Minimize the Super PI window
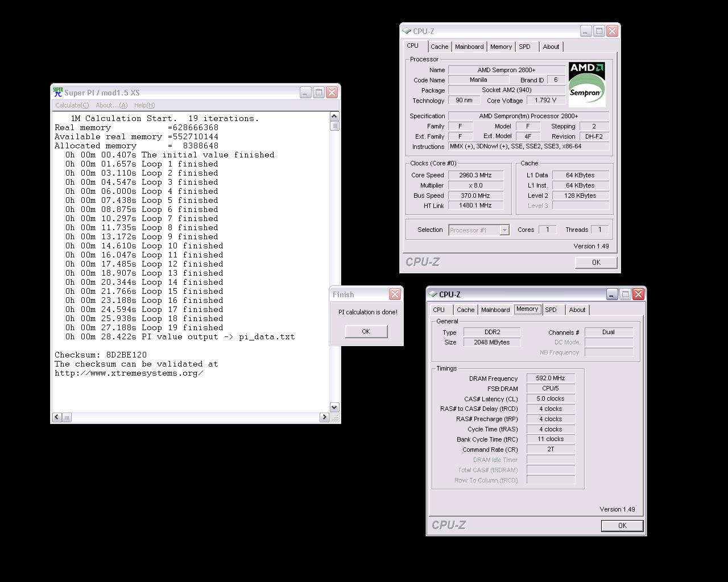Viewport: 728px width, 582px height. (x=305, y=92)
